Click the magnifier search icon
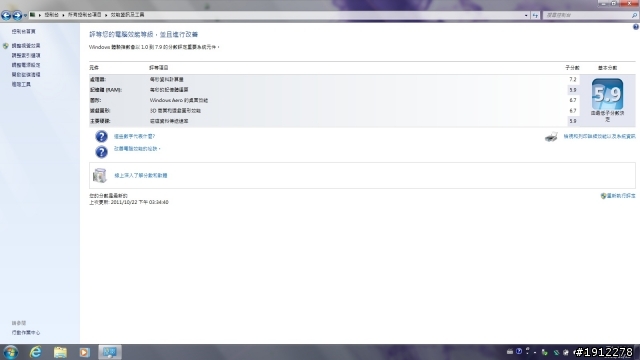The image size is (640, 360). click(x=634, y=15)
